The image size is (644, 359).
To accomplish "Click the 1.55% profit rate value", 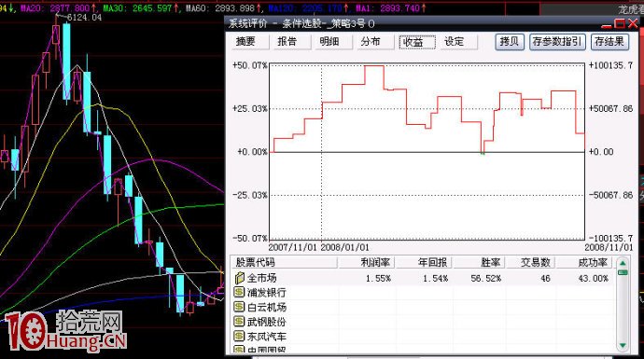I will (x=378, y=279).
